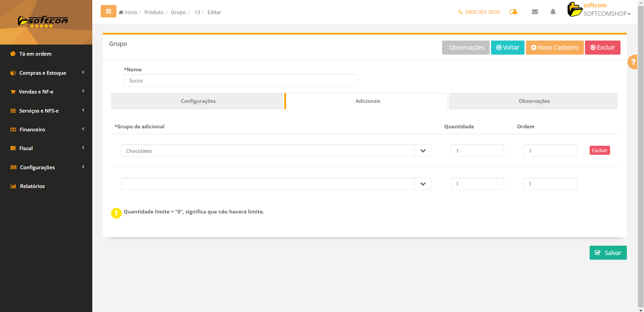Click the Início home breadcrumb

(x=128, y=12)
